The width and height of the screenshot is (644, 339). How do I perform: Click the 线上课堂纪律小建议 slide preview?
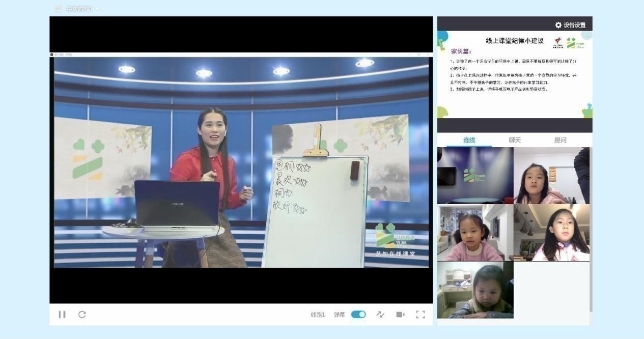(x=514, y=74)
